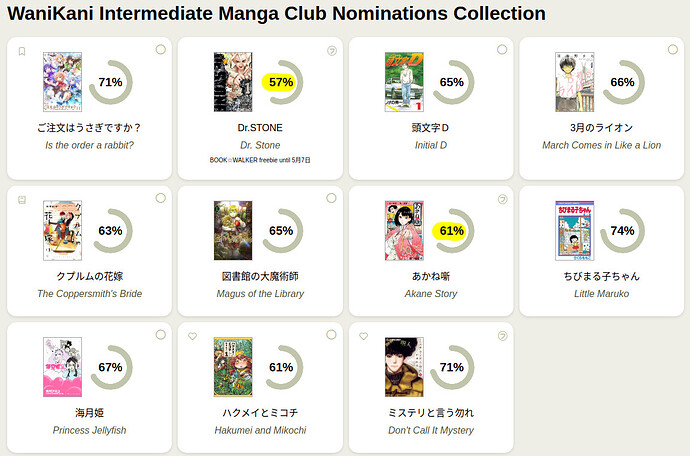Toggle the circle on the Princess Jellyfish card
The height and width of the screenshot is (456, 690).
tap(161, 335)
